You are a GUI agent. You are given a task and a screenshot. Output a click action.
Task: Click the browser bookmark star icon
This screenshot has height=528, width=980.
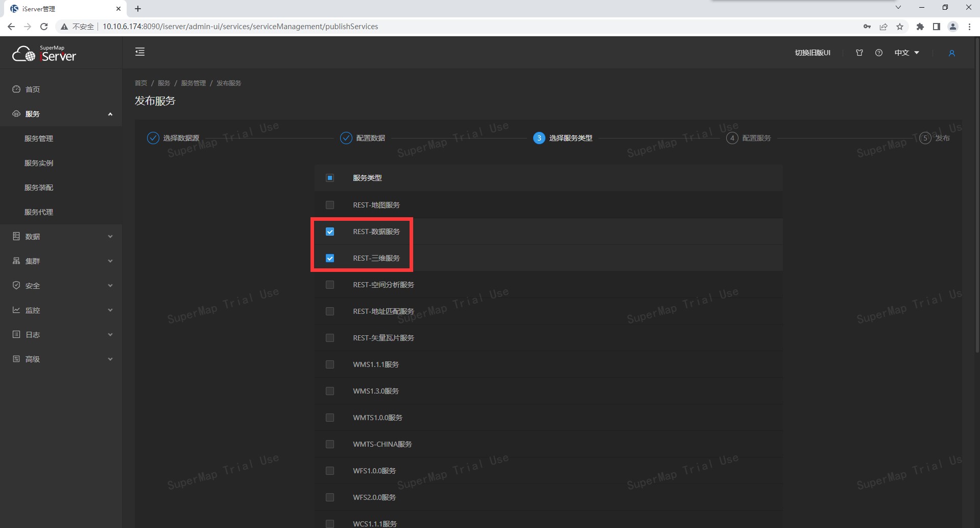pyautogui.click(x=900, y=27)
